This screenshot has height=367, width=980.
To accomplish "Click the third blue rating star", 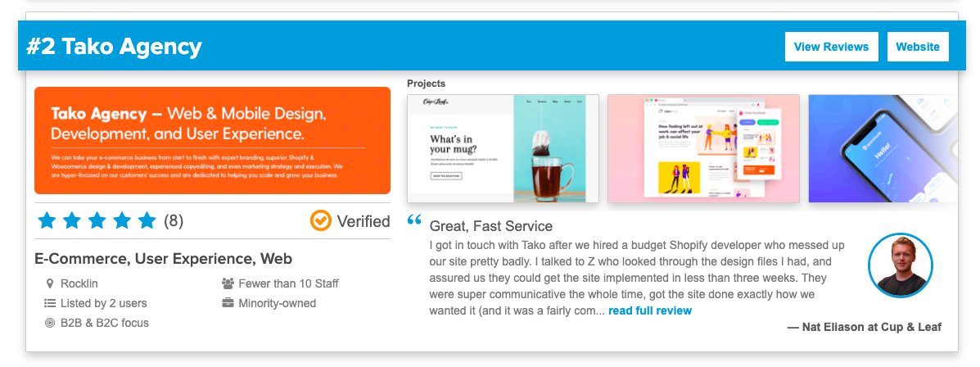I will click(97, 220).
